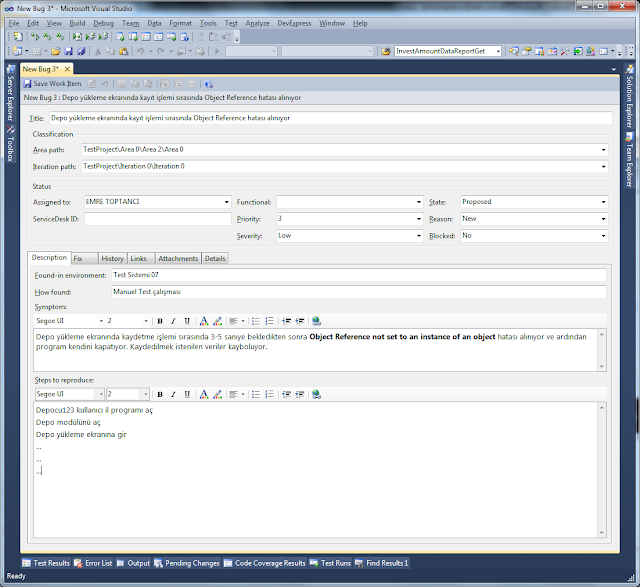Viewport: 640px width, 587px height.
Task: Open the Server Explorer side tab
Action: point(11,93)
